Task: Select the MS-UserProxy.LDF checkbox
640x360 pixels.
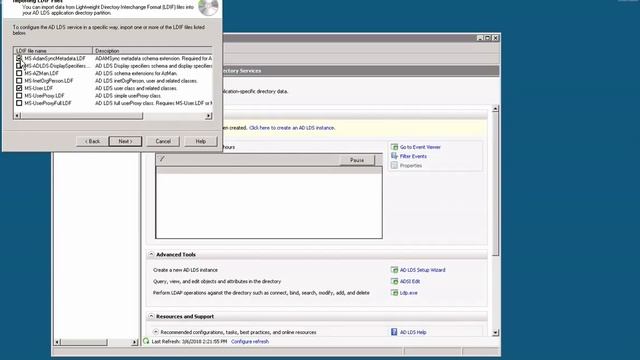Action: pos(19,96)
